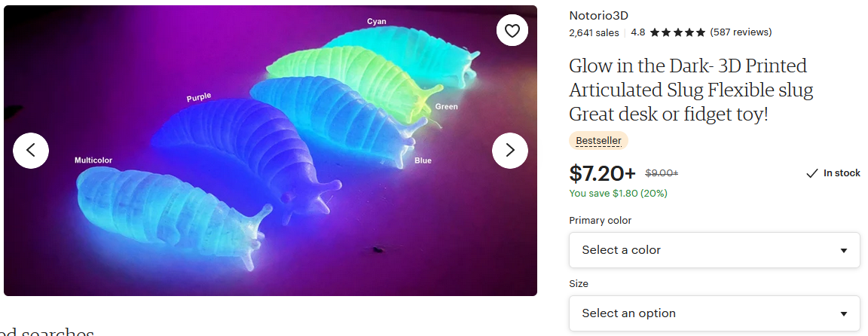Click the Bestseller badge
The height and width of the screenshot is (336, 868).
click(x=598, y=141)
